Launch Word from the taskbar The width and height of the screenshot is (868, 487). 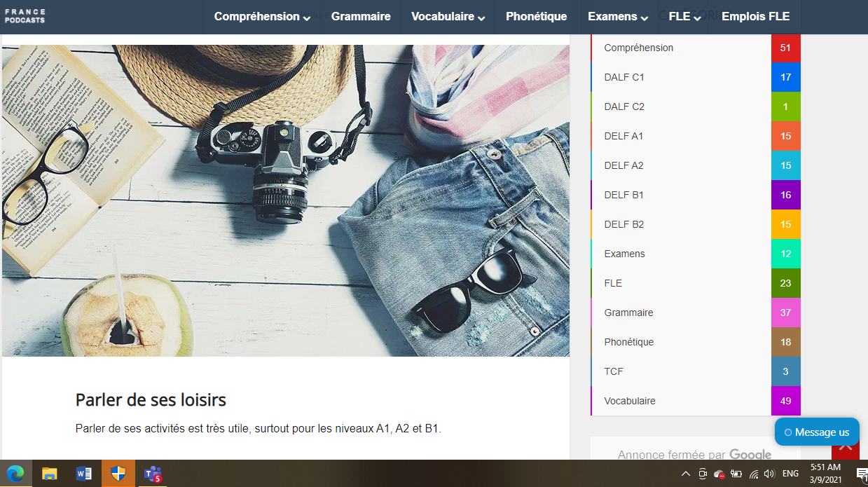[83, 474]
